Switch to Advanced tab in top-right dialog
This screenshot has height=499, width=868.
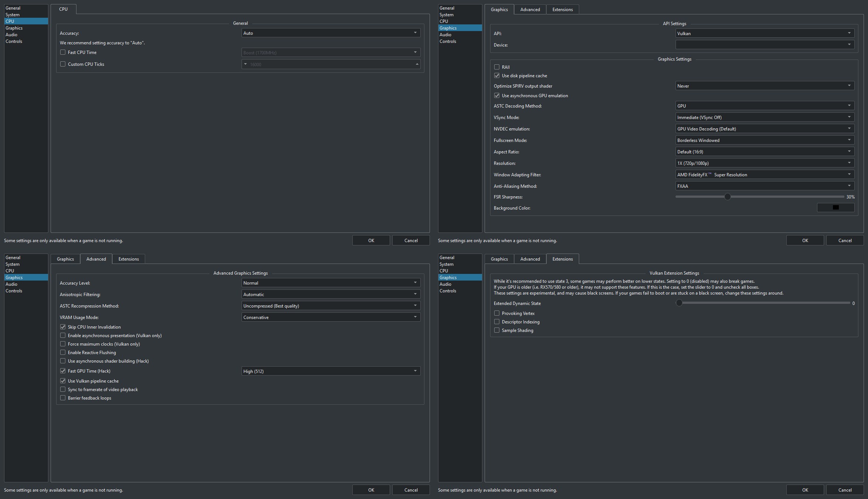(530, 10)
